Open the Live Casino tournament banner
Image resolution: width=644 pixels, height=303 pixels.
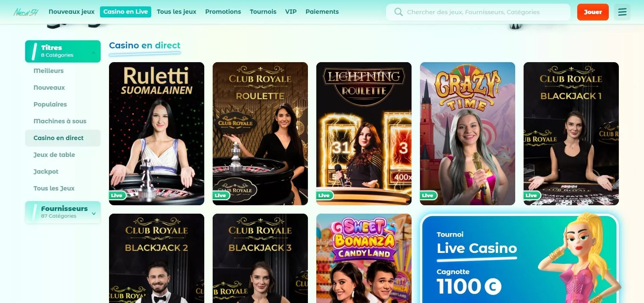(519, 258)
